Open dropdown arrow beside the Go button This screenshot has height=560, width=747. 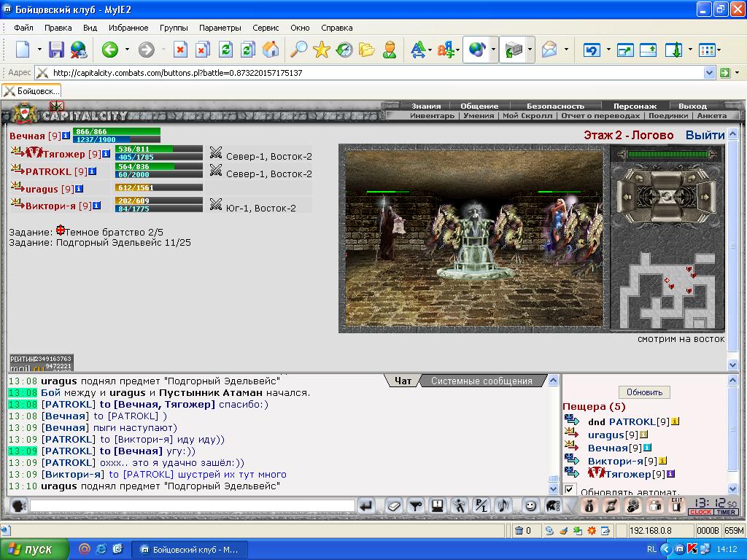point(738,73)
